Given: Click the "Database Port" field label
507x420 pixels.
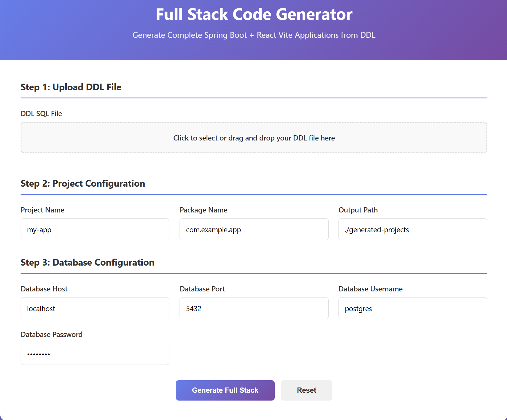Looking at the screenshot, I should coord(202,289).
